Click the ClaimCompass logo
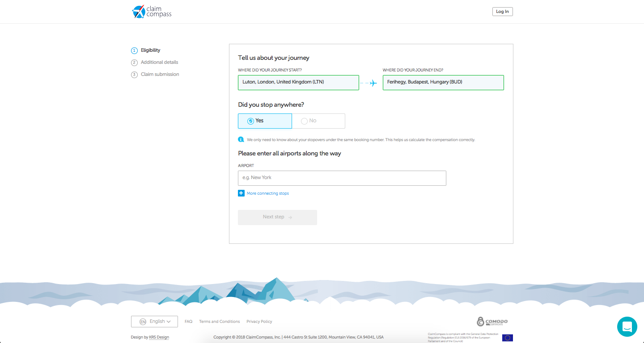 click(x=152, y=12)
